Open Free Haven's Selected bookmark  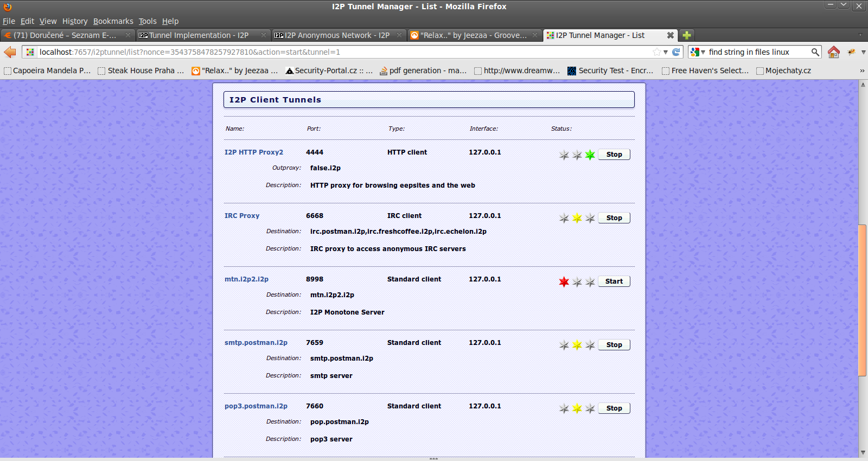tap(705, 71)
